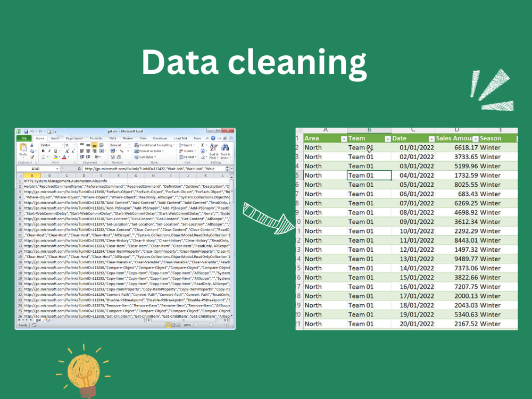Select column A header in gal.csv window
This screenshot has height=399, width=532.
click(x=32, y=176)
